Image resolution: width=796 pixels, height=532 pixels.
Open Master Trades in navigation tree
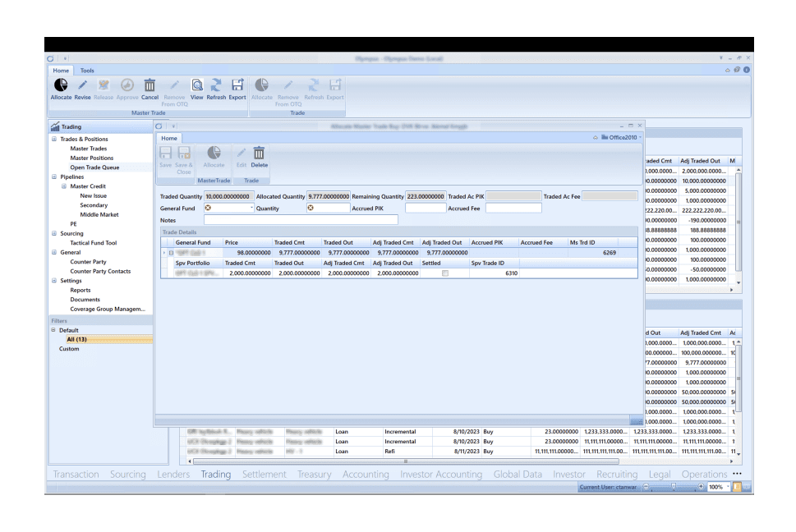coord(89,149)
